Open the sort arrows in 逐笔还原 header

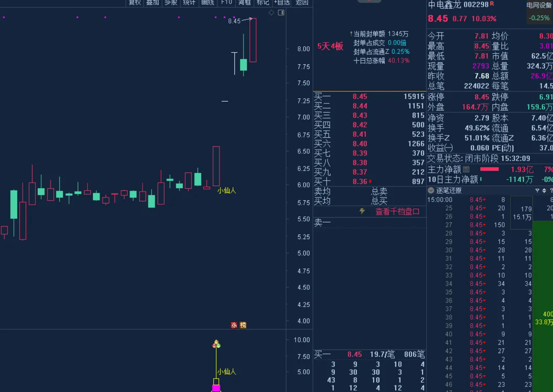pyautogui.click(x=545, y=190)
